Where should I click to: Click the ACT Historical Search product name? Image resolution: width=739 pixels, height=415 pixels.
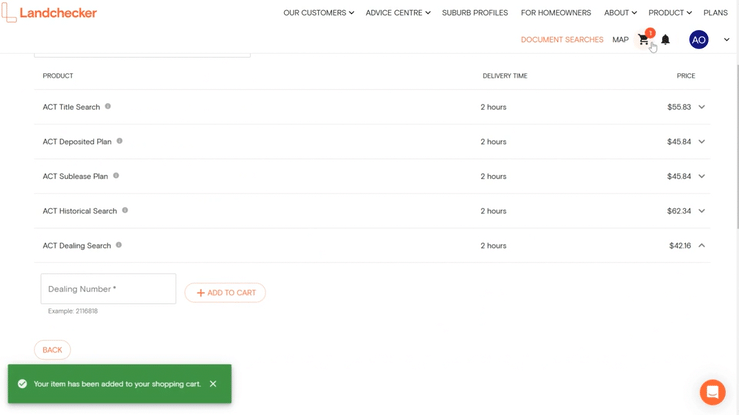80,211
